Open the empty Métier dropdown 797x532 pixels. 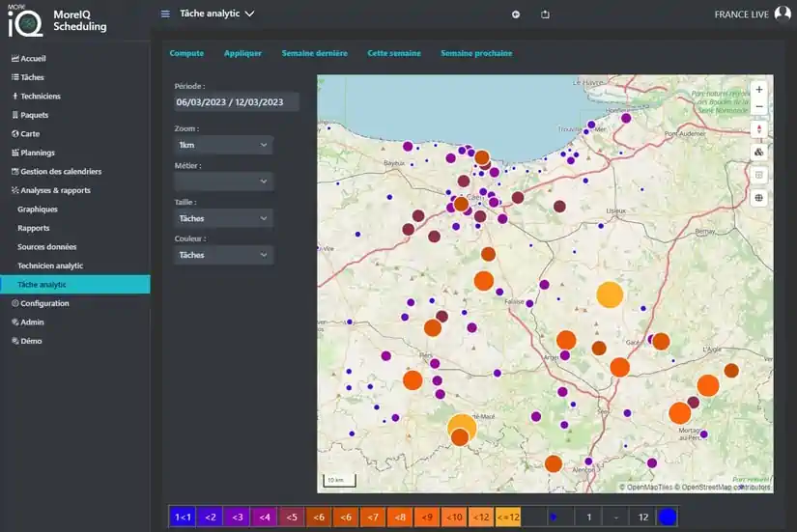click(x=223, y=182)
